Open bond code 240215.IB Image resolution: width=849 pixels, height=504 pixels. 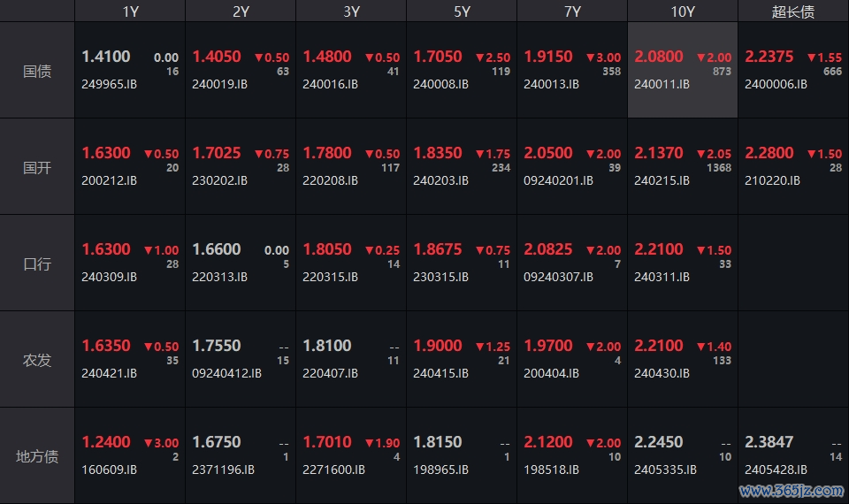[662, 180]
